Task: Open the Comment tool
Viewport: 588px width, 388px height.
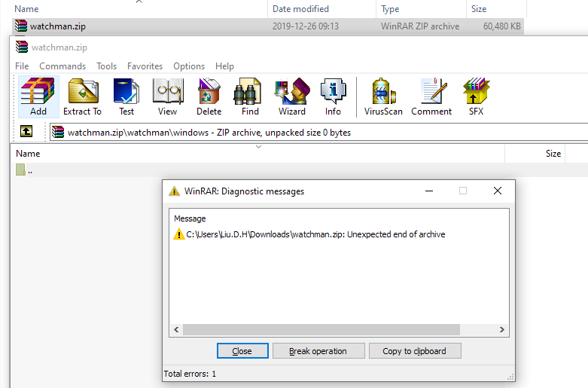Action: pos(431,97)
